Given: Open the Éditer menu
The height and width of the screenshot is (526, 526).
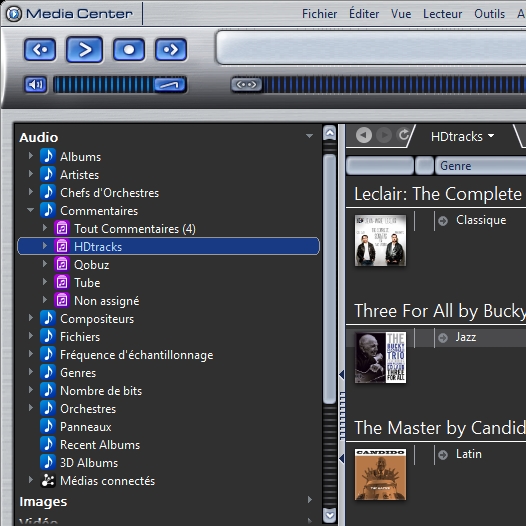Looking at the screenshot, I should pos(364,14).
